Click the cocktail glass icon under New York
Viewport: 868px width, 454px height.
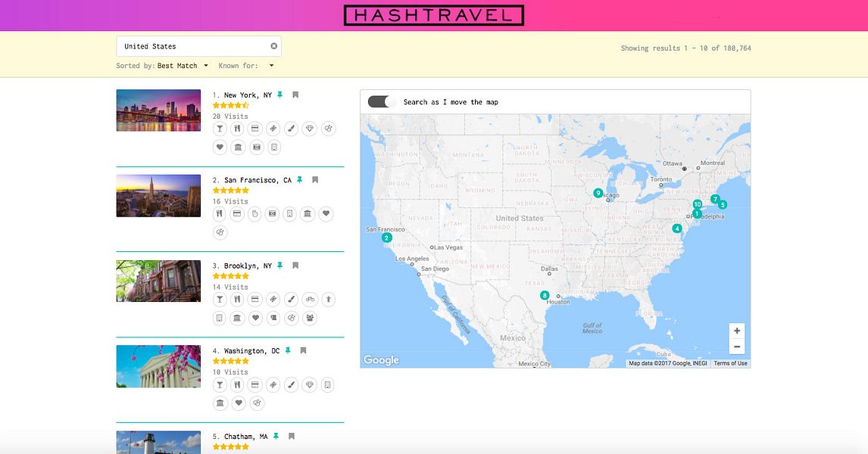(220, 129)
